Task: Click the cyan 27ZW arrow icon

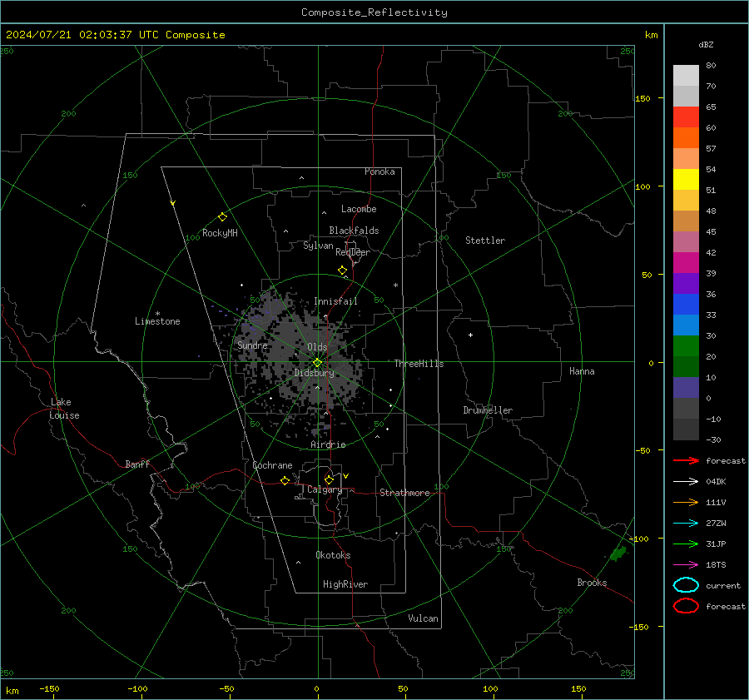Action: coord(686,524)
